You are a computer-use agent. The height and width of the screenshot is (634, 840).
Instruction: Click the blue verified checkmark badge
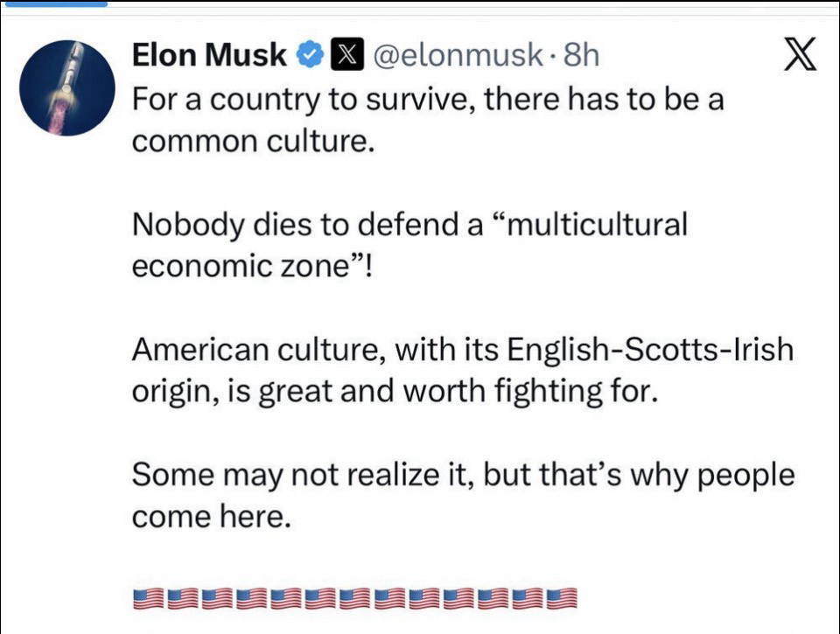(x=309, y=55)
